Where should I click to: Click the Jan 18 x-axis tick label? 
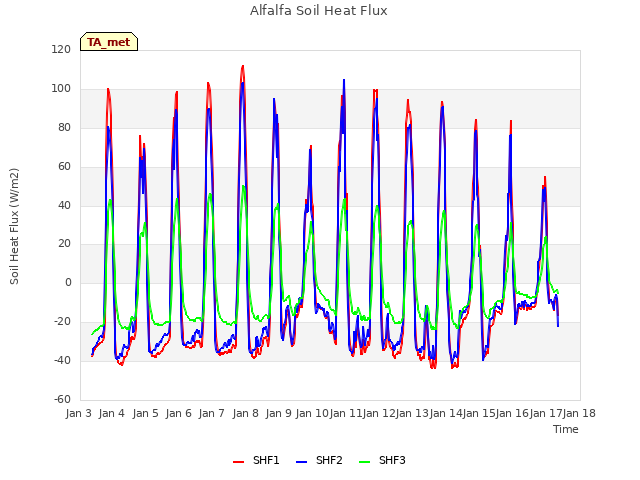579,413
